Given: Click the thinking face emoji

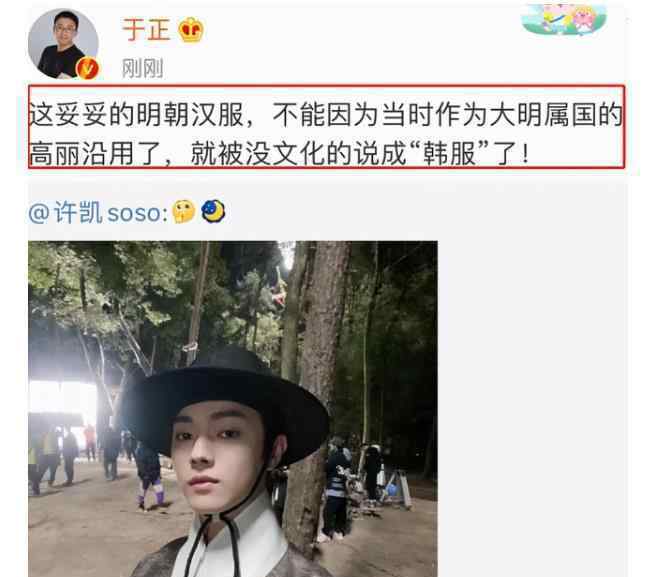Looking at the screenshot, I should pos(184,212).
